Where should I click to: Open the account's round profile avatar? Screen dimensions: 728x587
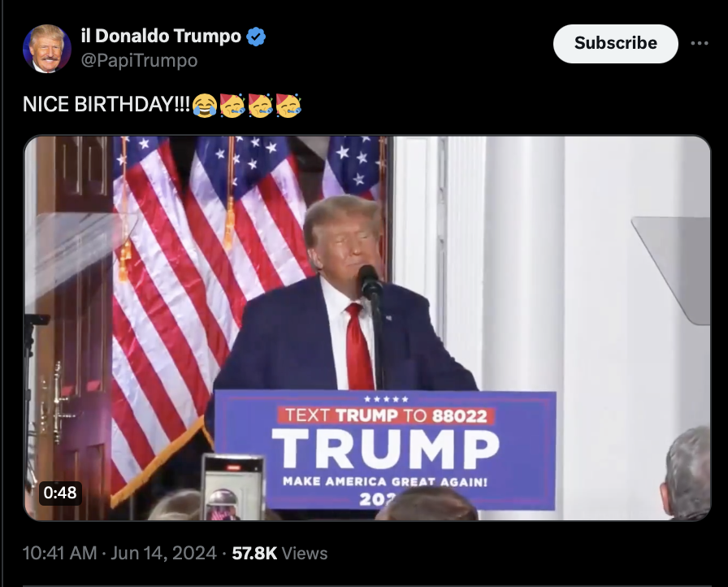pyautogui.click(x=47, y=49)
